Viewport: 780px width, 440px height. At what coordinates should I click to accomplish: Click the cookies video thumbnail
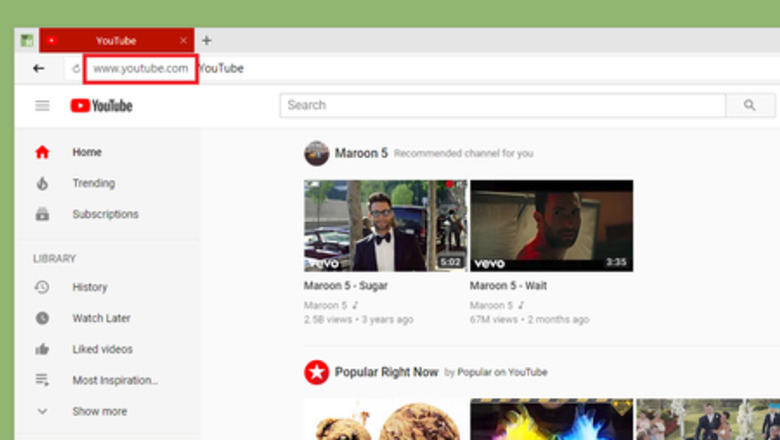386,419
